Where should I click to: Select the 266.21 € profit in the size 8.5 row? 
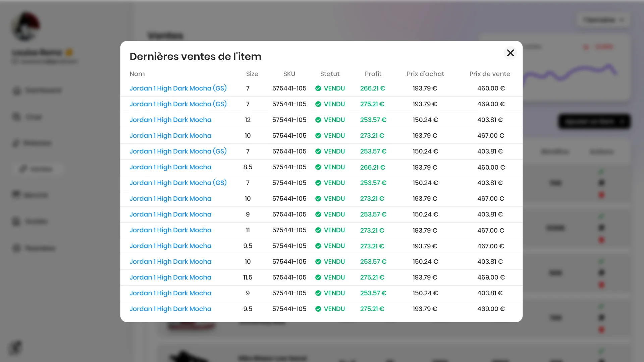point(372,167)
